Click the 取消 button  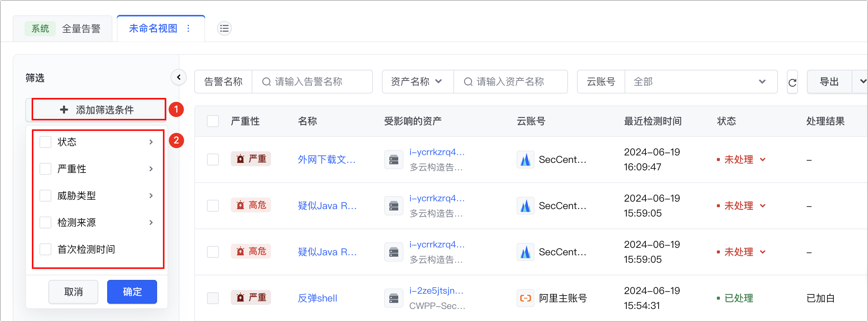coord(73,292)
